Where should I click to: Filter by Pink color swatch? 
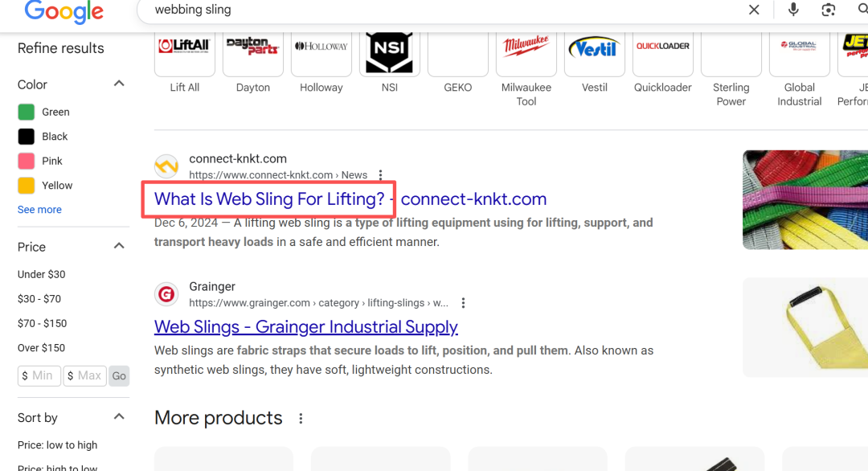click(x=26, y=161)
